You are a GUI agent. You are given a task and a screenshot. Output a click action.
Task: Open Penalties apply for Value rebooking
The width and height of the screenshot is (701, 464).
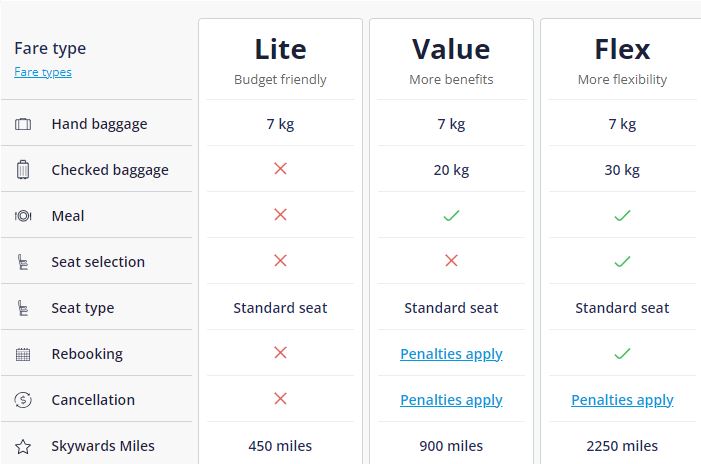pyautogui.click(x=451, y=354)
